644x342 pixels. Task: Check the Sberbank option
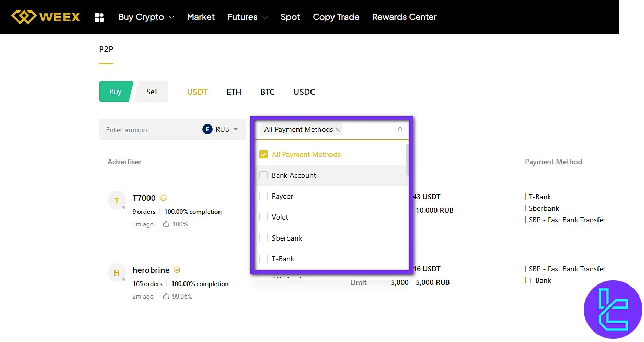263,238
